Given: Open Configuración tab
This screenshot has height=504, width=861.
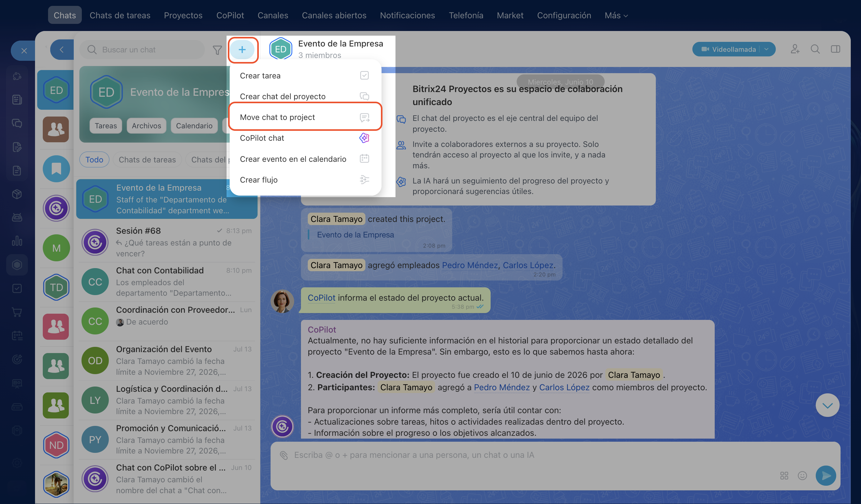Looking at the screenshot, I should (564, 15).
